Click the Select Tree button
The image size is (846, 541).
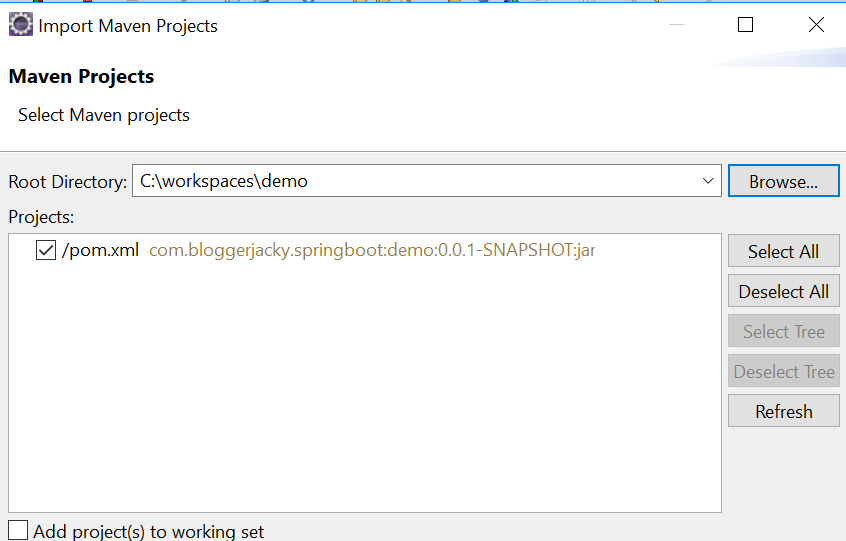(x=783, y=332)
